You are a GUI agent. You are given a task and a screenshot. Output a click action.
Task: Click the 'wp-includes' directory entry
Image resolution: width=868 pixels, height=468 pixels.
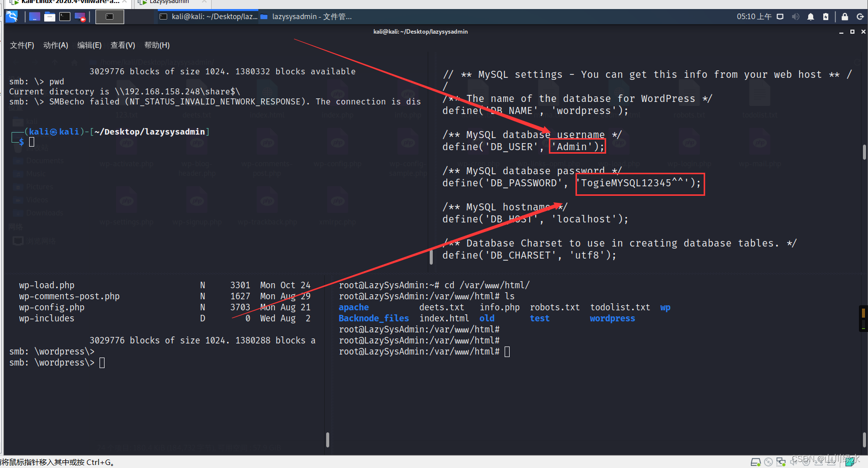tap(47, 318)
